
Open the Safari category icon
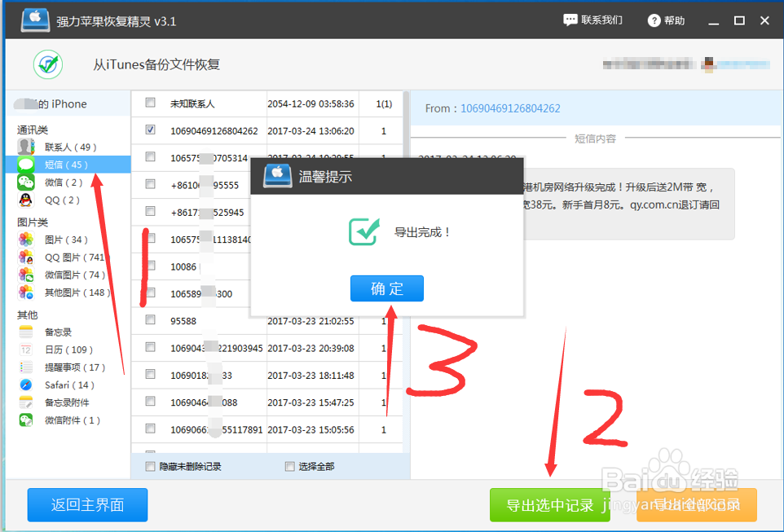pyautogui.click(x=28, y=385)
